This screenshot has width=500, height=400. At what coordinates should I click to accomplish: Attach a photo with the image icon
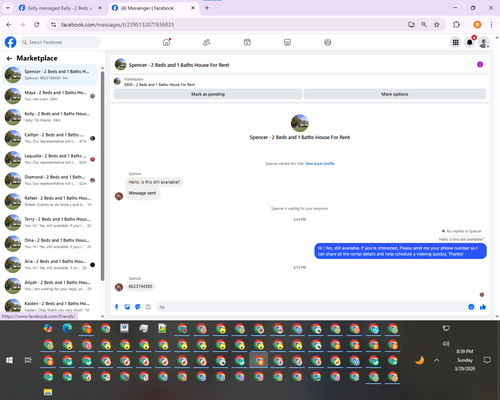[x=127, y=307]
